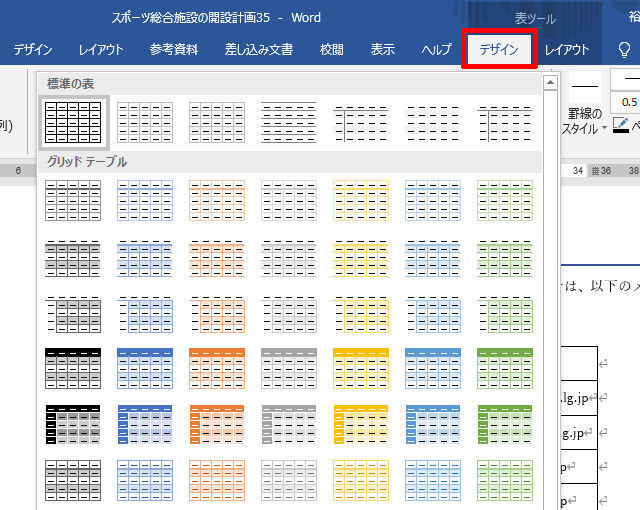Select the orange Grid Table 1 Light style
The image size is (640, 510).
tap(217, 200)
